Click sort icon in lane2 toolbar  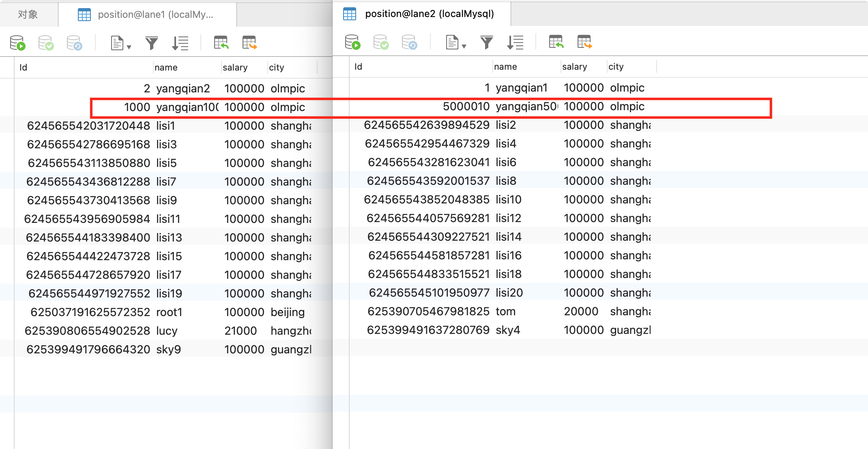click(x=515, y=42)
